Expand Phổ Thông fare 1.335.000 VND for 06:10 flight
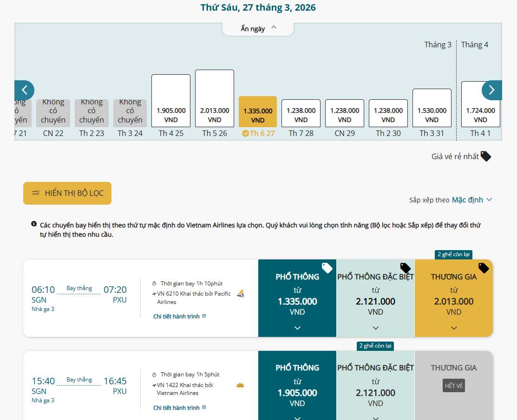 point(297,298)
